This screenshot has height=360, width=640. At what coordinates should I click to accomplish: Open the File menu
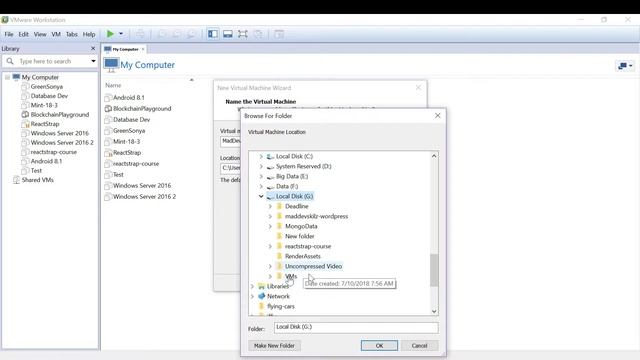tap(9, 34)
